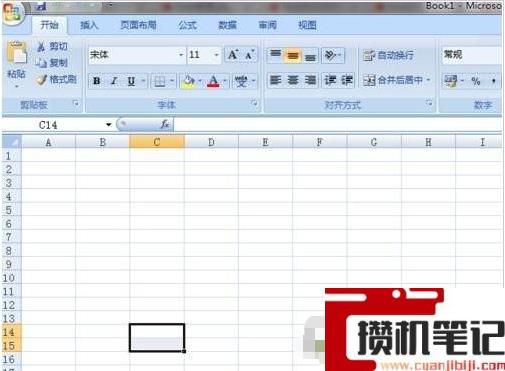This screenshot has width=505, height=371.
Task: Click Copy (复制) button
Action: (x=52, y=62)
